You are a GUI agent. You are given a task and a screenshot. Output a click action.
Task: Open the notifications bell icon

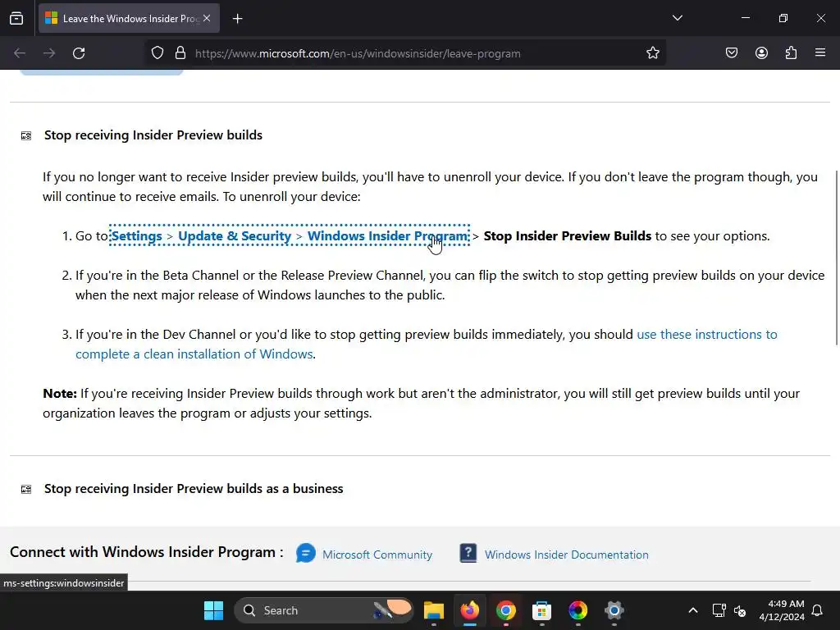point(818,610)
